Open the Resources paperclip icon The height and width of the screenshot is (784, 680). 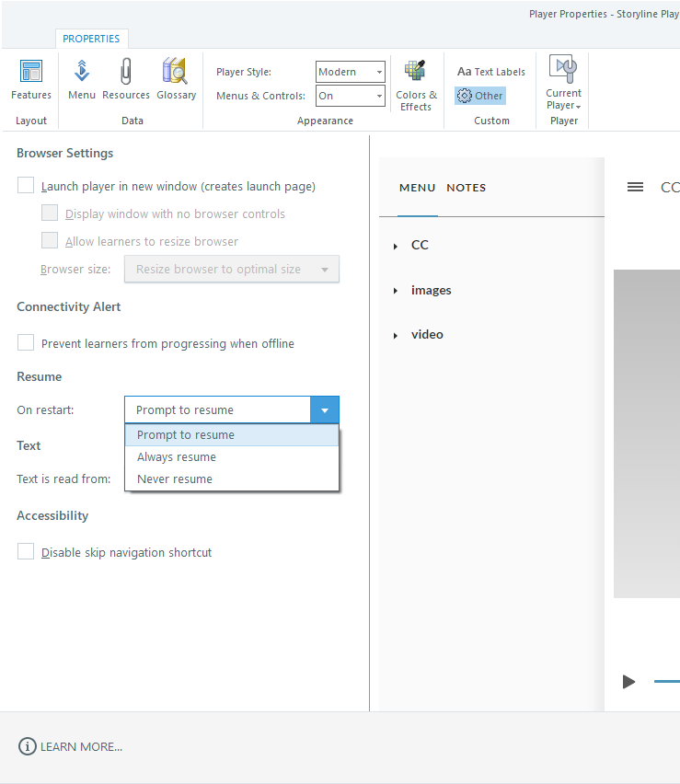tap(126, 79)
